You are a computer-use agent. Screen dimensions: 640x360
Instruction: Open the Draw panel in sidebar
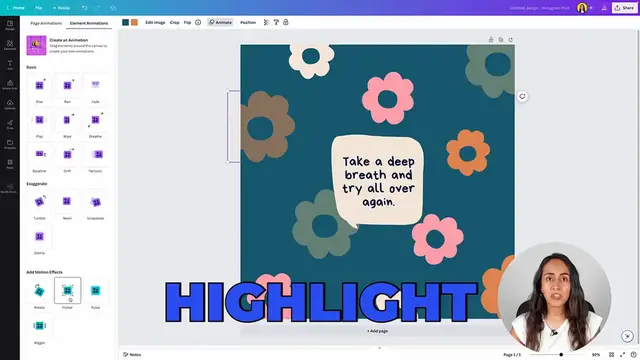tap(10, 124)
